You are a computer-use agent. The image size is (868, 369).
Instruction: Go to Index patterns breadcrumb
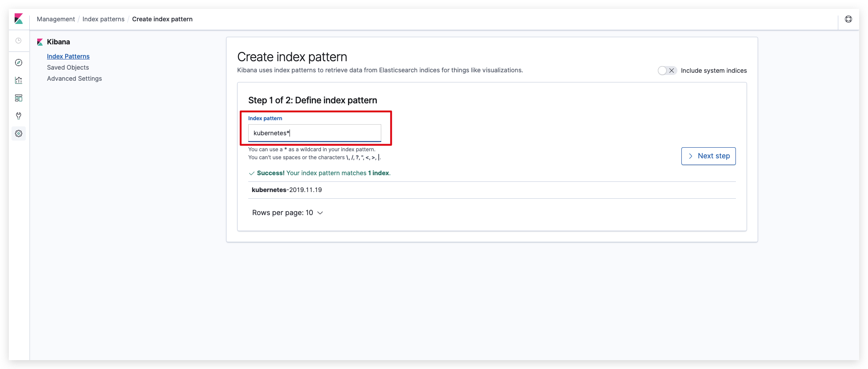tap(103, 19)
